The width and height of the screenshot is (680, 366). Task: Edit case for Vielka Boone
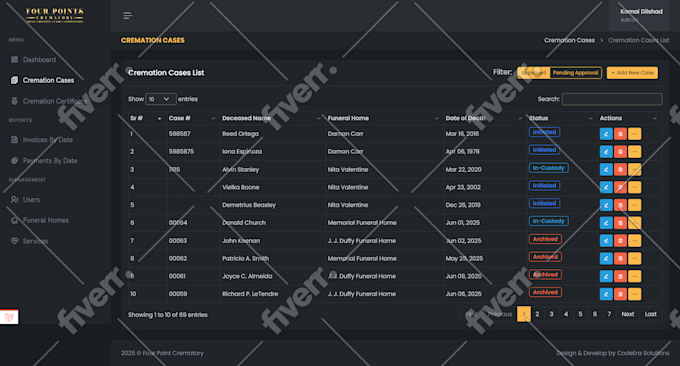click(x=606, y=187)
